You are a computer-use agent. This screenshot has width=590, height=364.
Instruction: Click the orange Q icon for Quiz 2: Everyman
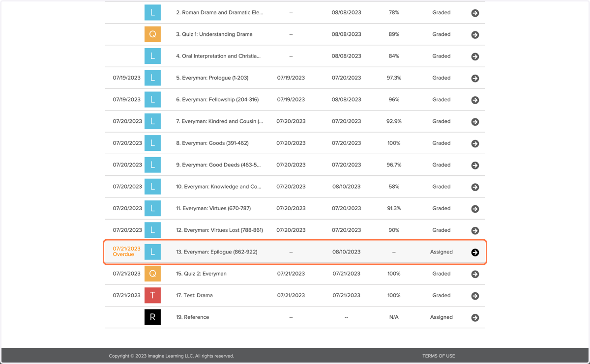point(152,274)
